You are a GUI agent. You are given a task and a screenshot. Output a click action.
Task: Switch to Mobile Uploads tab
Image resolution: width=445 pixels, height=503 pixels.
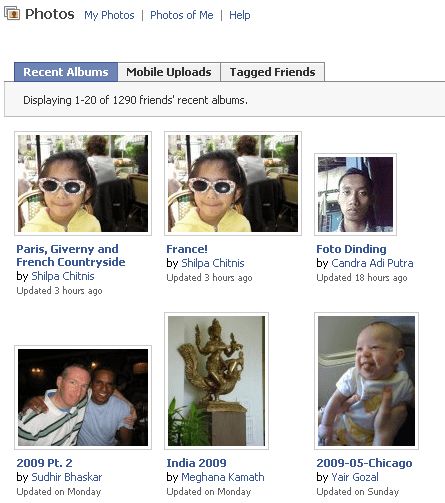169,72
